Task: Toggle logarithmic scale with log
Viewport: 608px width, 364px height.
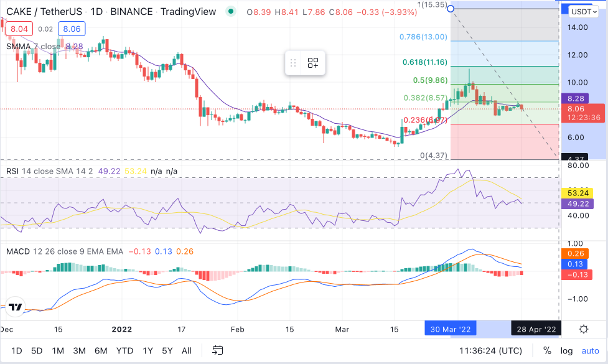Action: (566, 351)
